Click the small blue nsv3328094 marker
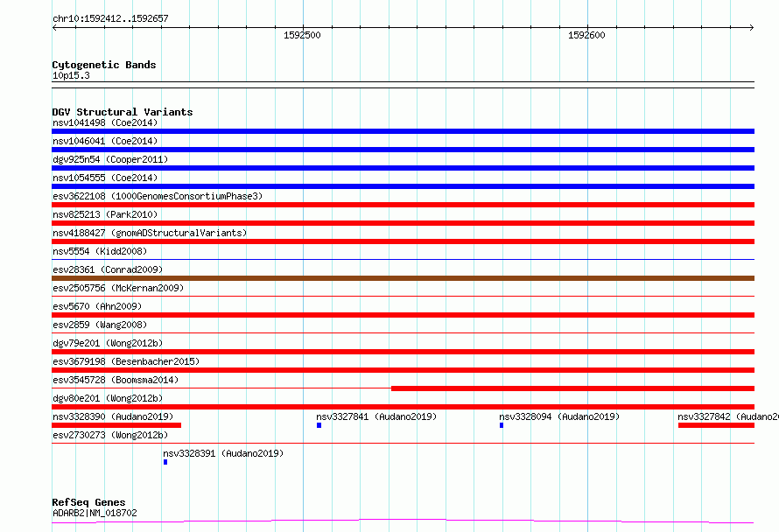Viewport: 779px width, 532px height. (502, 425)
